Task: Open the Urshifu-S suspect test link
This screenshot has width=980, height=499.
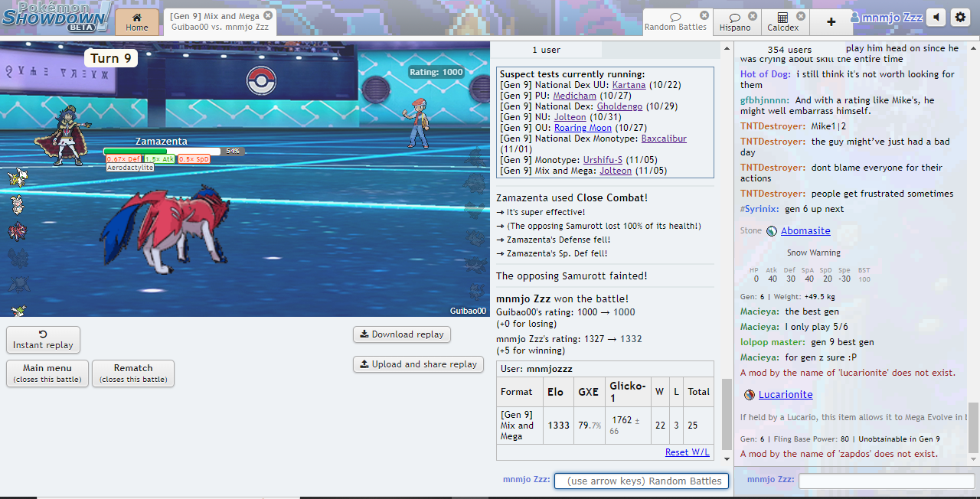Action: pyautogui.click(x=603, y=160)
